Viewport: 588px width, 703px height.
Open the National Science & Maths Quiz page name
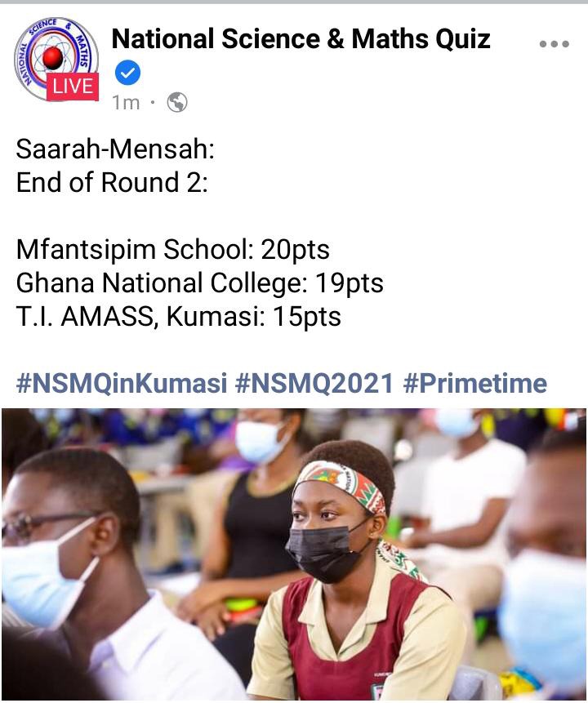(301, 38)
